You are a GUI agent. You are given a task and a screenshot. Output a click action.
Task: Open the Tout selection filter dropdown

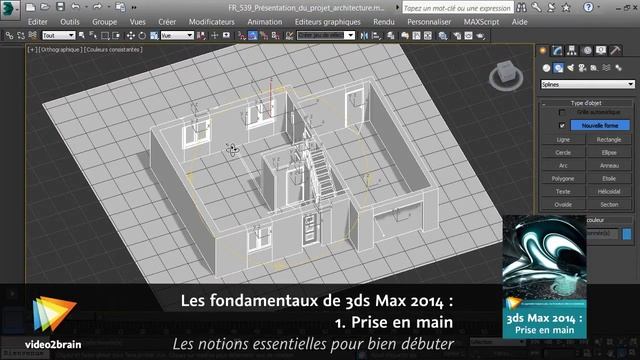pos(59,36)
